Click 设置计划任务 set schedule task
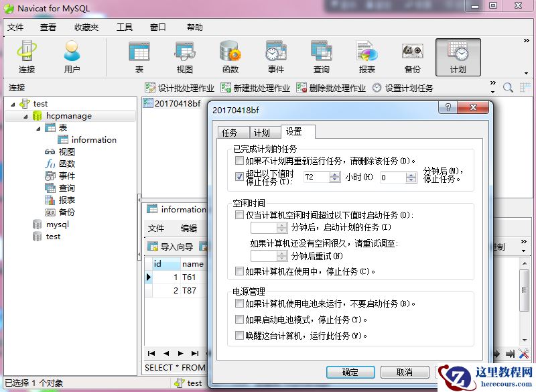This screenshot has height=392, width=536. point(403,88)
